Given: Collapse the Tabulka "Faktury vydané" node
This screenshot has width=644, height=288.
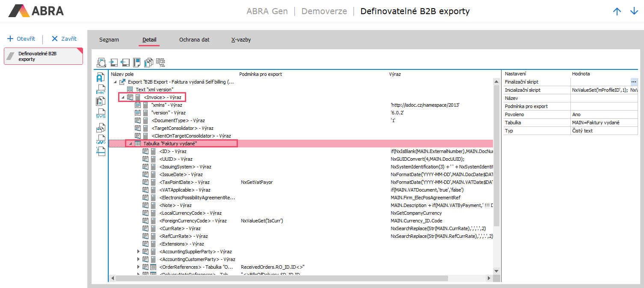Looking at the screenshot, I should tap(131, 144).
